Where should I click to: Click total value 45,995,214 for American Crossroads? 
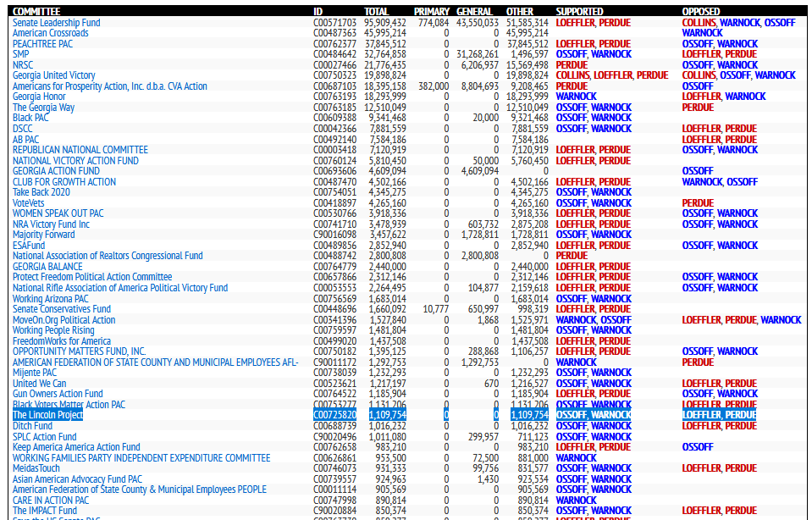coord(385,33)
